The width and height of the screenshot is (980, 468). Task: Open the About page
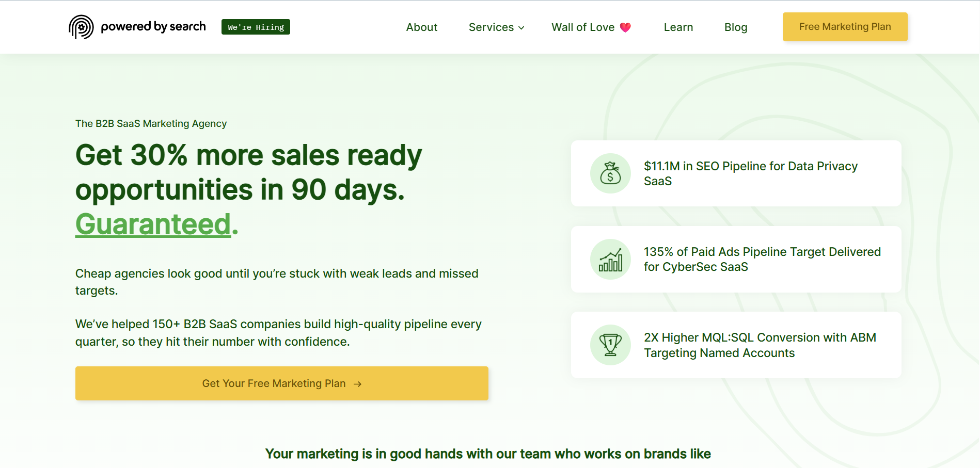(421, 27)
